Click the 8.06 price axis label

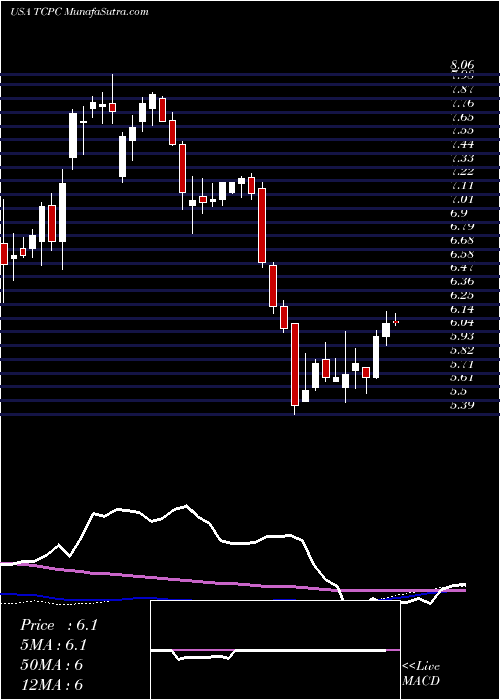pos(463,66)
